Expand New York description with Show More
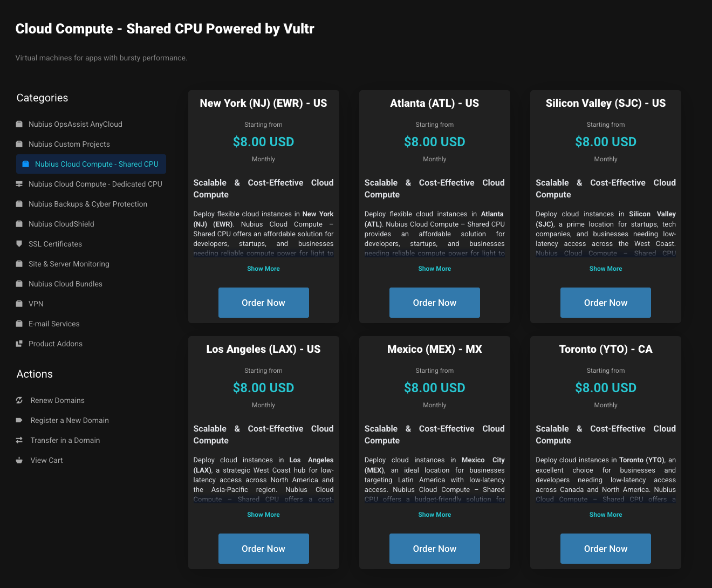Viewport: 712px width, 588px height. point(263,269)
